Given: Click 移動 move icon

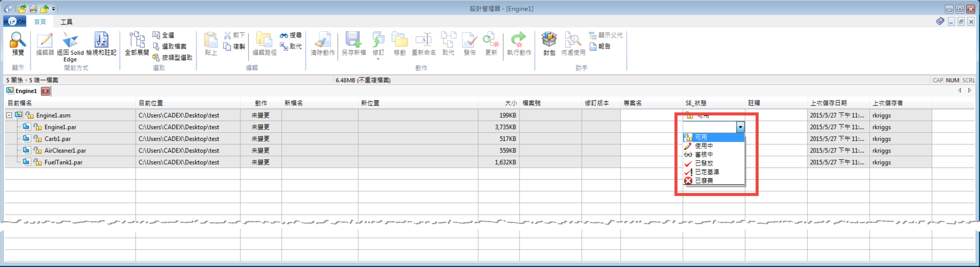Looking at the screenshot, I should (400, 39).
